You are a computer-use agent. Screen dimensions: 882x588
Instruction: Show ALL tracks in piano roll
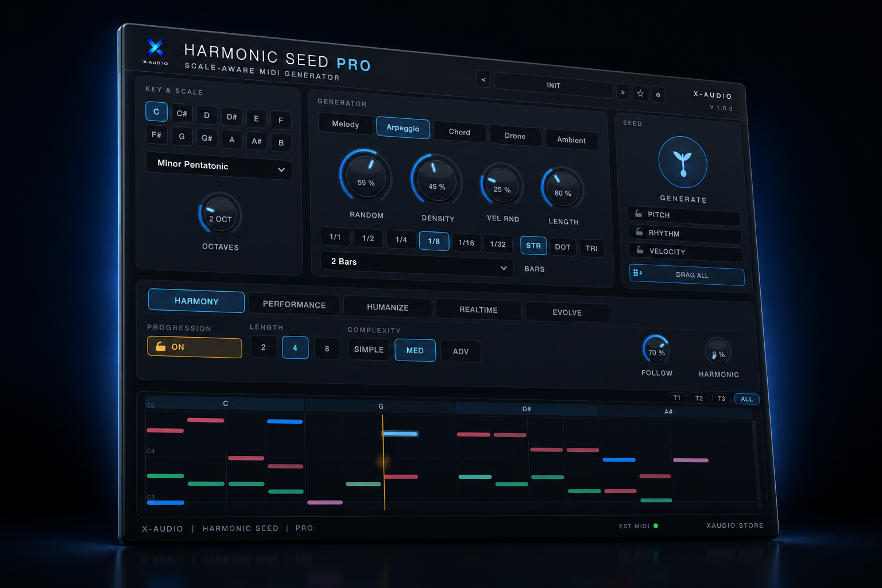(x=746, y=399)
